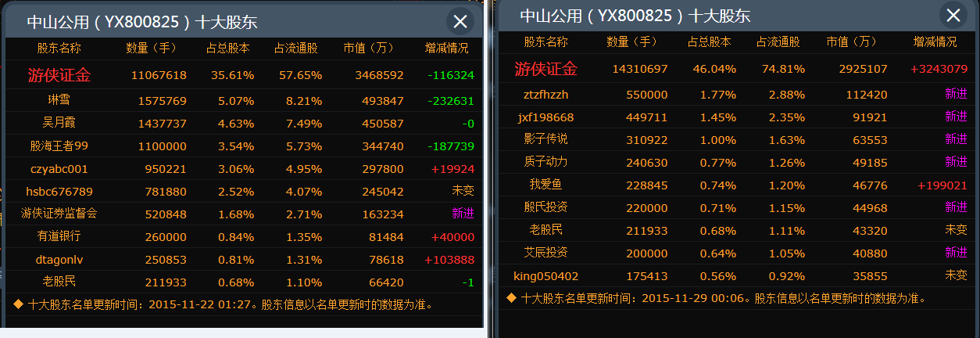980x338 pixels.
Task: Select ztzfhzzh in right panel
Action: point(545,94)
